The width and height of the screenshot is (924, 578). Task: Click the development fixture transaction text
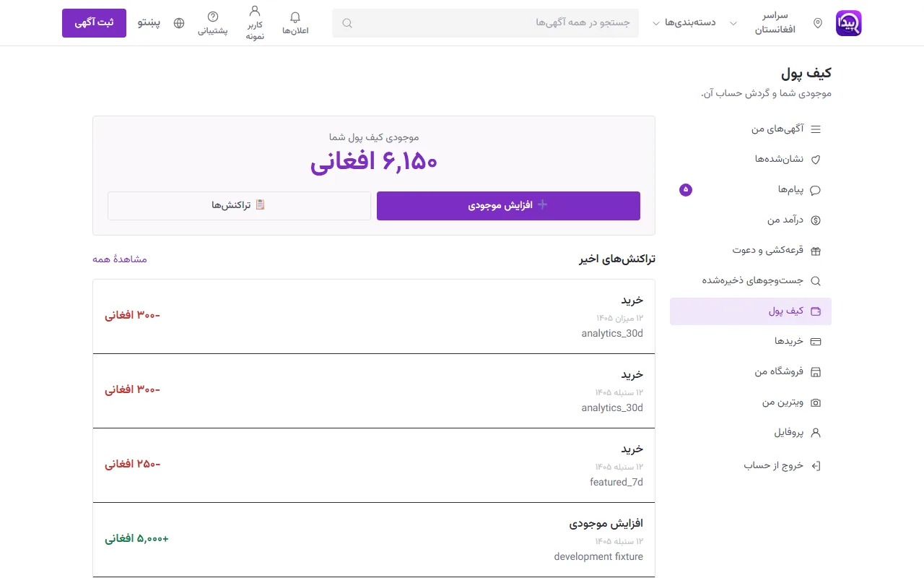[598, 556]
